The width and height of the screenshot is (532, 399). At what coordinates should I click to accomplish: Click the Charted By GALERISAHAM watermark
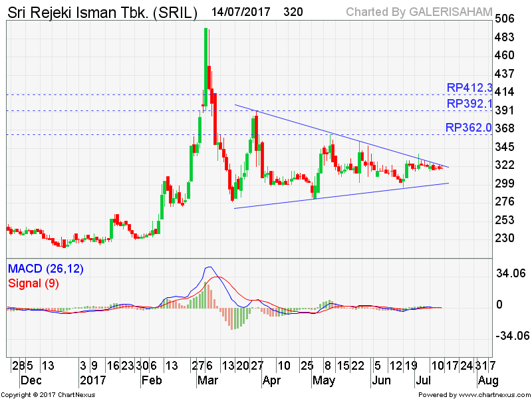tap(419, 12)
